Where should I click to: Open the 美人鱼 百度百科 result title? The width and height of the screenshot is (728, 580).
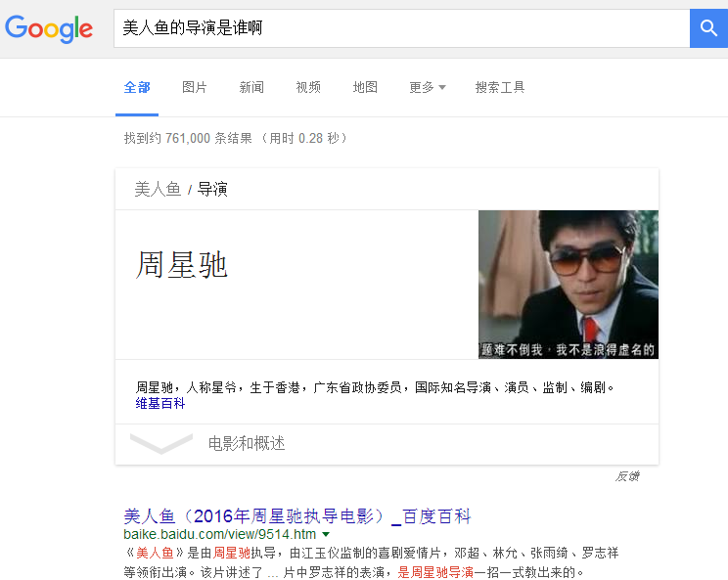tap(297, 516)
